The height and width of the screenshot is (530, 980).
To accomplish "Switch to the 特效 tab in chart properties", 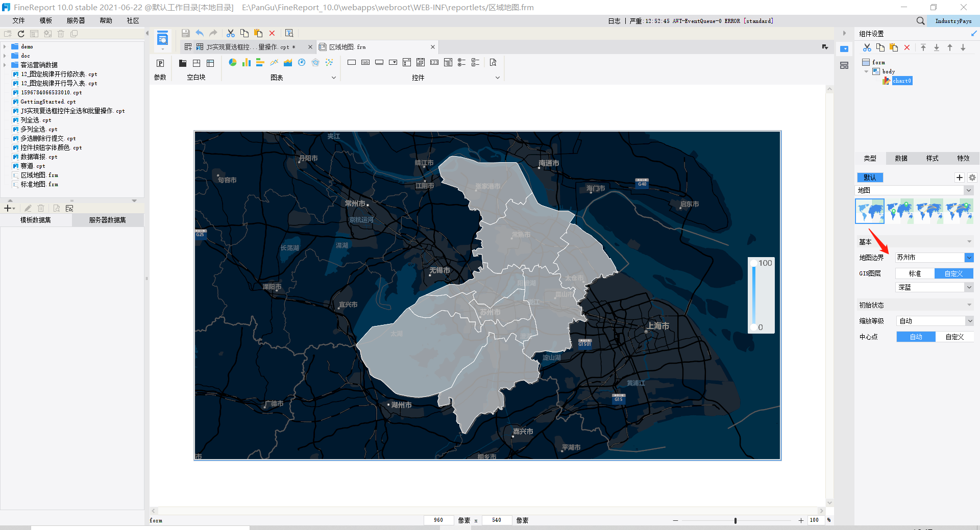I will (963, 158).
